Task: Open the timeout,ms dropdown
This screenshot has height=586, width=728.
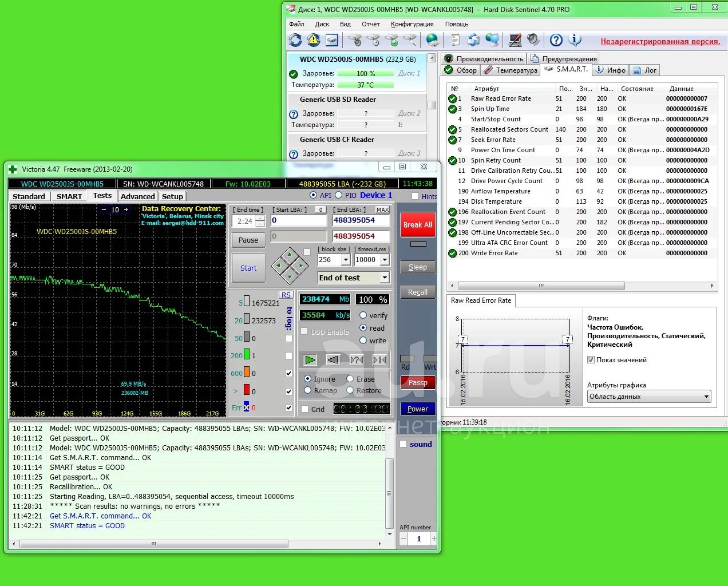Action: click(385, 260)
